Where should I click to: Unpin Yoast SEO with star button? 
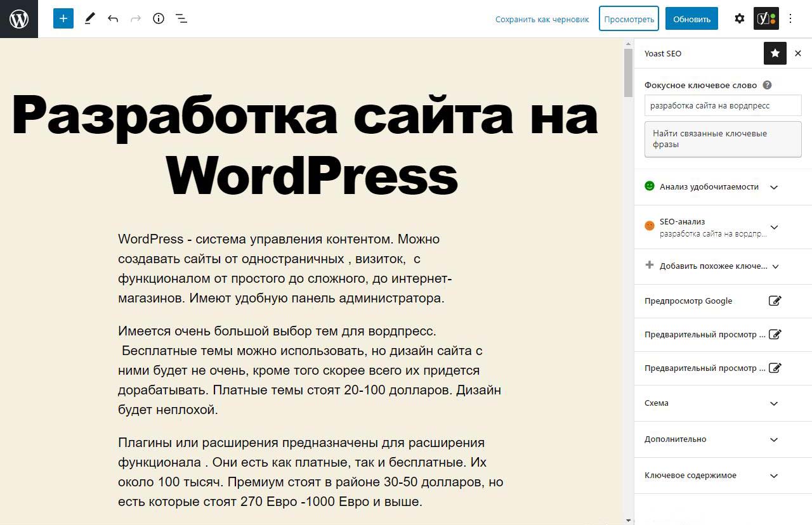(x=775, y=53)
